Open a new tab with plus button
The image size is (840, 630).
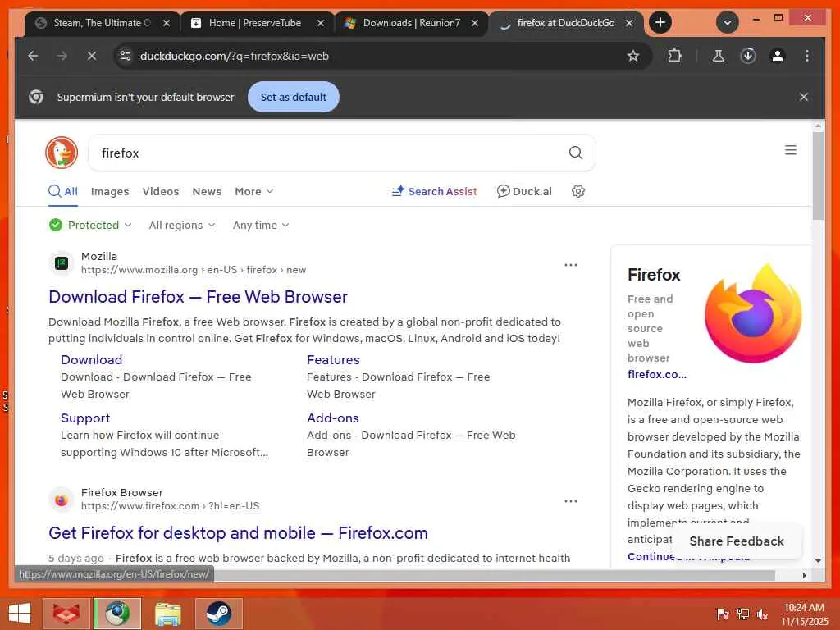660,22
